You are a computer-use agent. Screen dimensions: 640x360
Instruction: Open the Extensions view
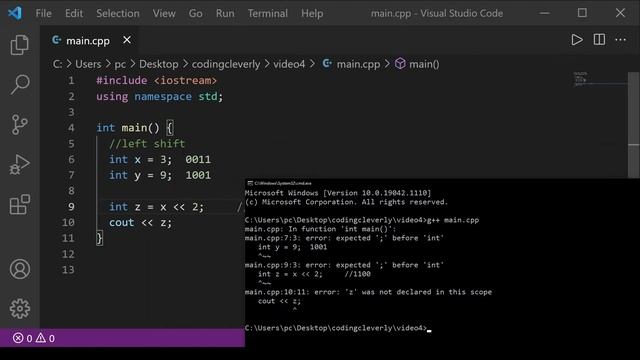coord(20,204)
